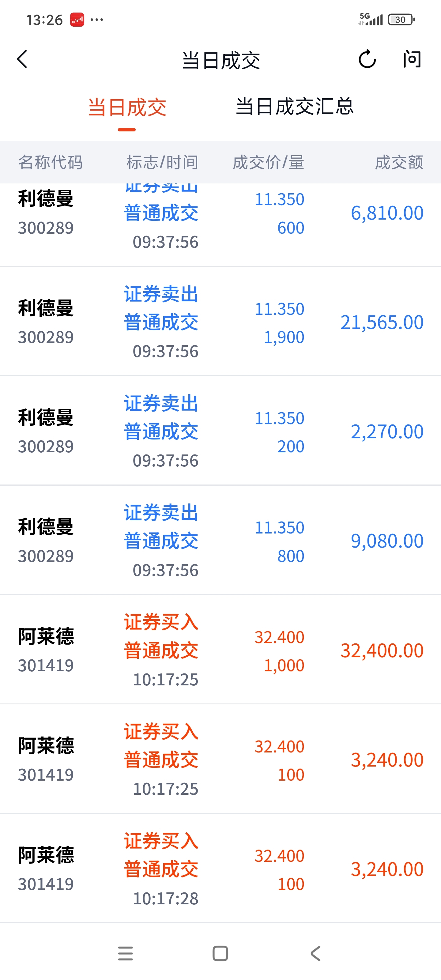Tap the red app notification icon in status bar
The image size is (441, 980).
point(77,19)
